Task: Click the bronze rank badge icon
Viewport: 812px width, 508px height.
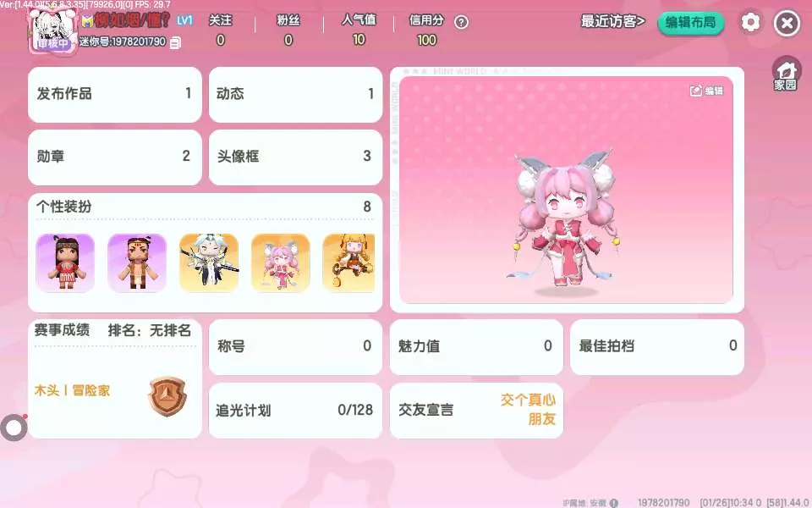Action: pos(167,396)
